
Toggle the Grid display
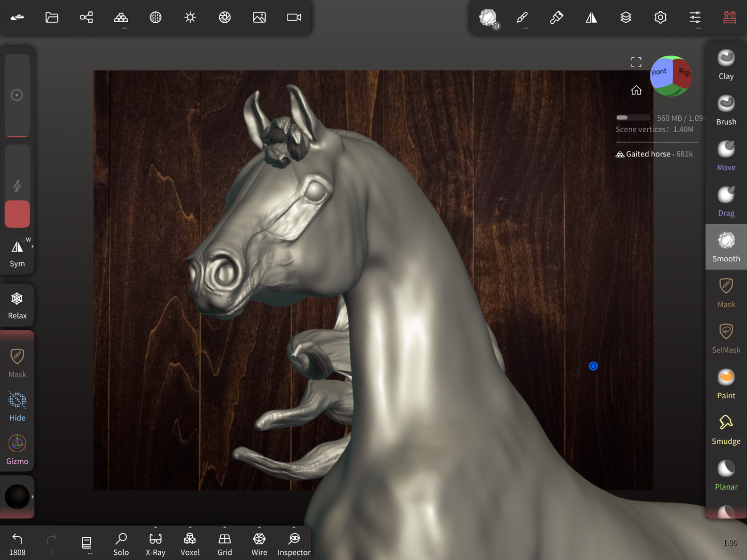click(x=224, y=544)
